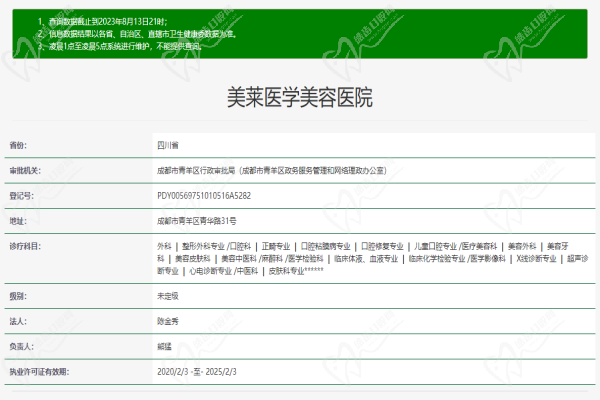Click the 负责人 label
Viewport: 600px width, 400px height.
(21, 346)
